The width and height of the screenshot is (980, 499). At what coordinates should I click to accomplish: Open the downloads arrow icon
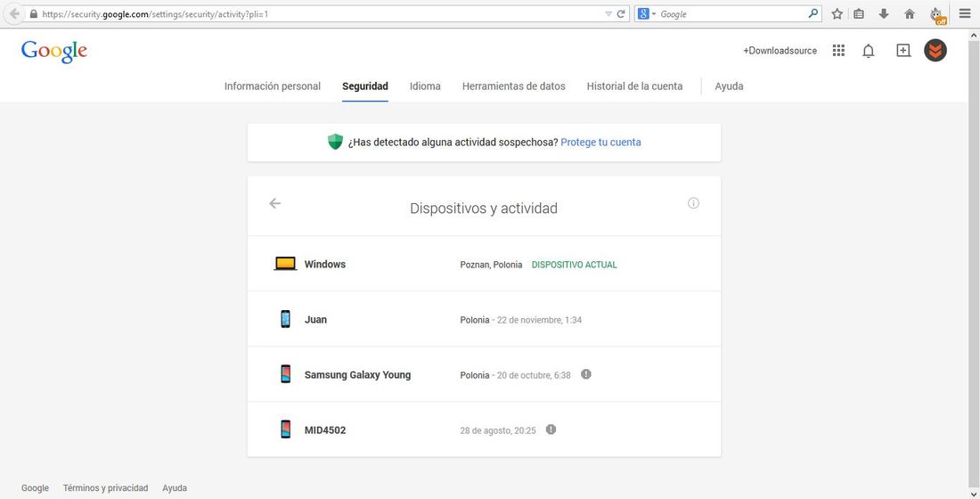pyautogui.click(x=884, y=13)
